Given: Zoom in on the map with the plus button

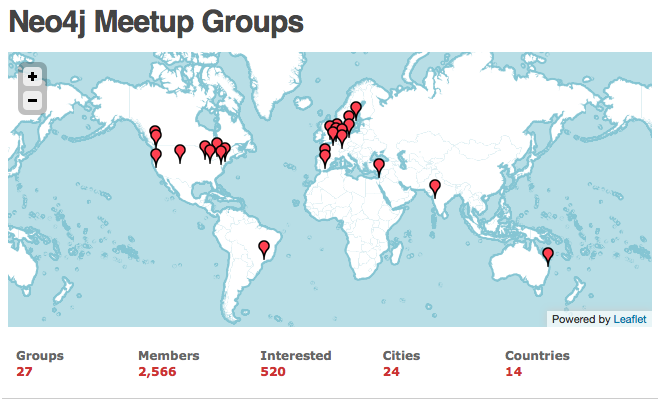Looking at the screenshot, I should (32, 77).
